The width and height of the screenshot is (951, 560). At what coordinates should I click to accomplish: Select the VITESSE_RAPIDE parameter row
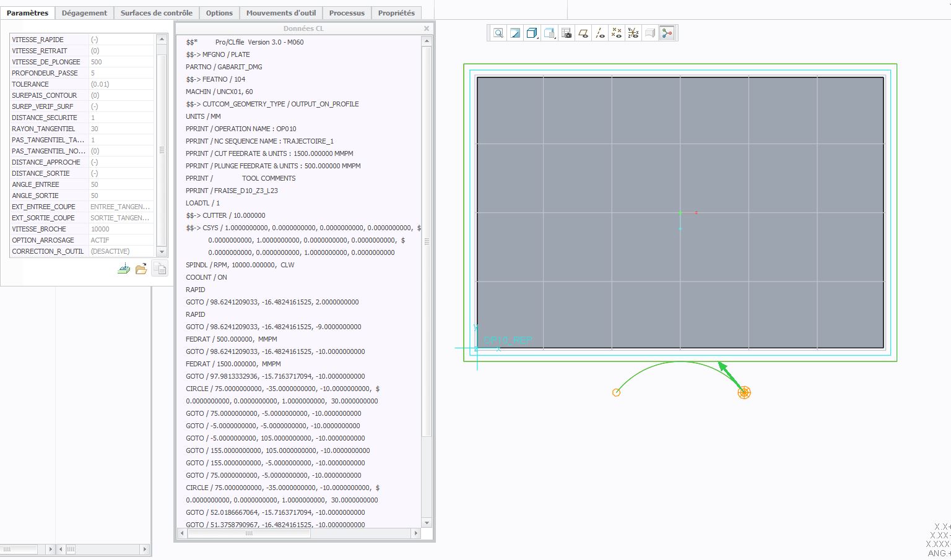click(82, 40)
